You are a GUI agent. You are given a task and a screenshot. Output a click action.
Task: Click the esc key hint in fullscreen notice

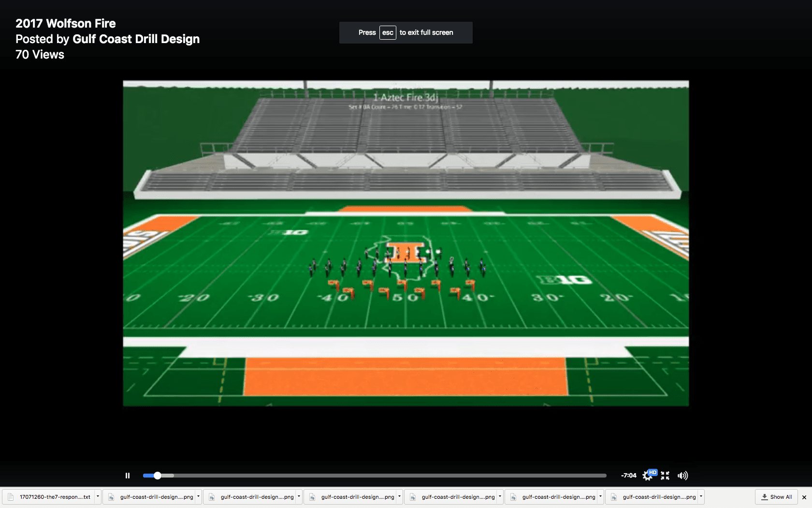click(x=388, y=32)
